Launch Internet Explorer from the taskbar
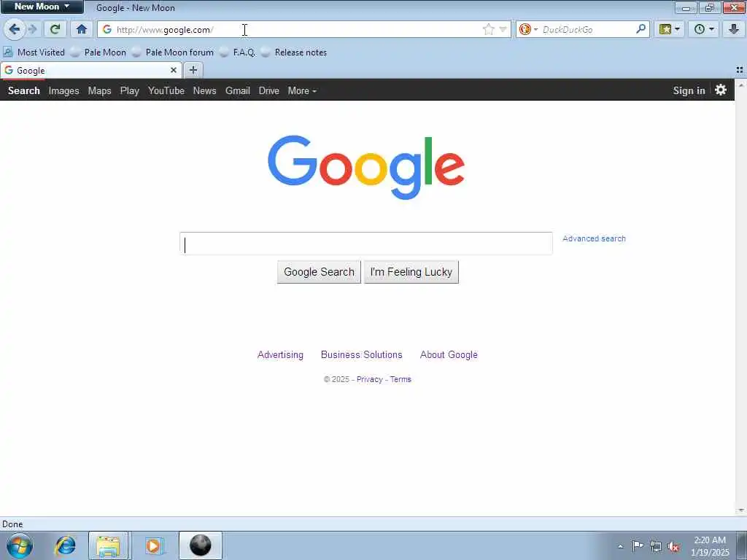The height and width of the screenshot is (560, 747). (65, 545)
